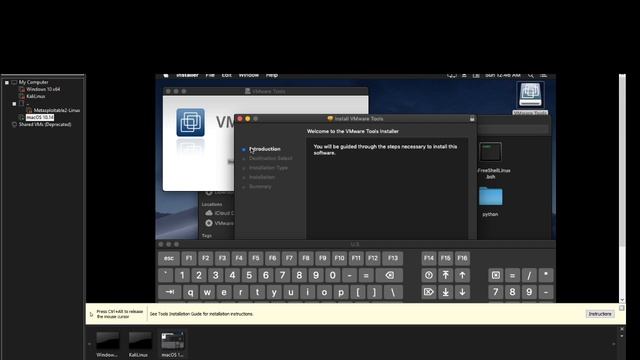Open Spotlight search in macOS menu bar

(x=531, y=76)
